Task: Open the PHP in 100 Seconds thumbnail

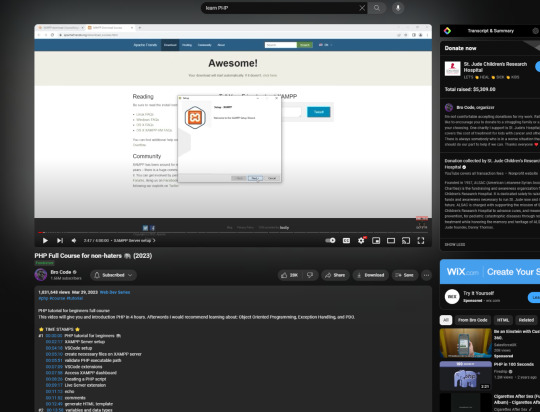Action: 466,375
